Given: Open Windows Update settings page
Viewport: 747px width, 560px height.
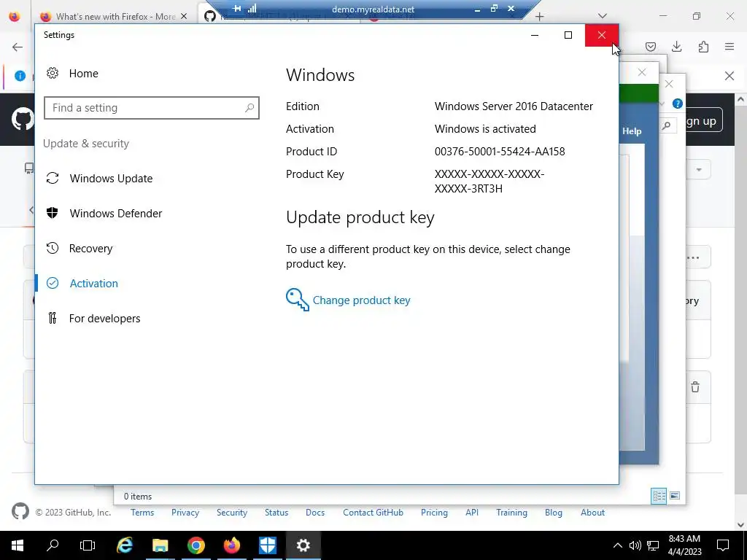Looking at the screenshot, I should (x=111, y=179).
